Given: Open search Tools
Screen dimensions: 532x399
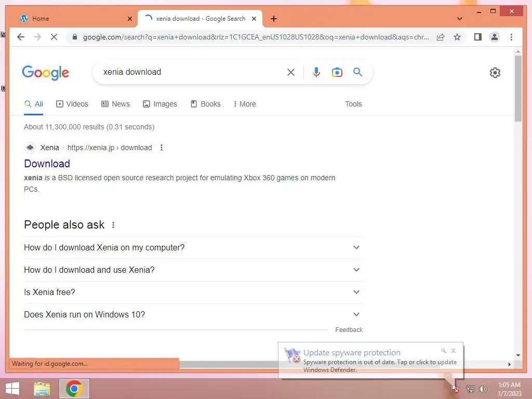Looking at the screenshot, I should (x=353, y=104).
